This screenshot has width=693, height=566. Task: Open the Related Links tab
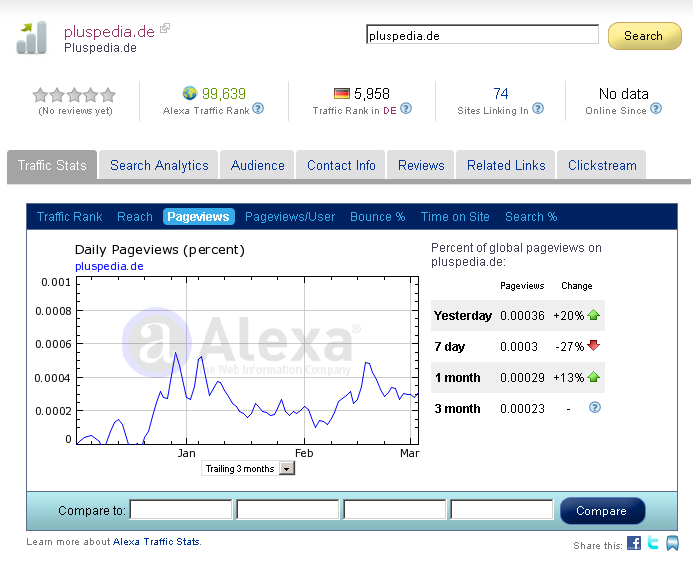click(x=506, y=165)
